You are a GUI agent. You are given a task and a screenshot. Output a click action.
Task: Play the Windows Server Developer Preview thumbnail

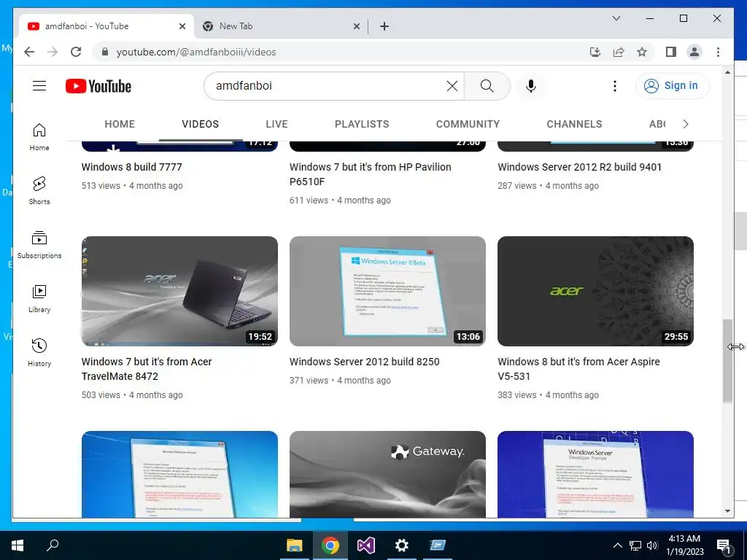595,474
